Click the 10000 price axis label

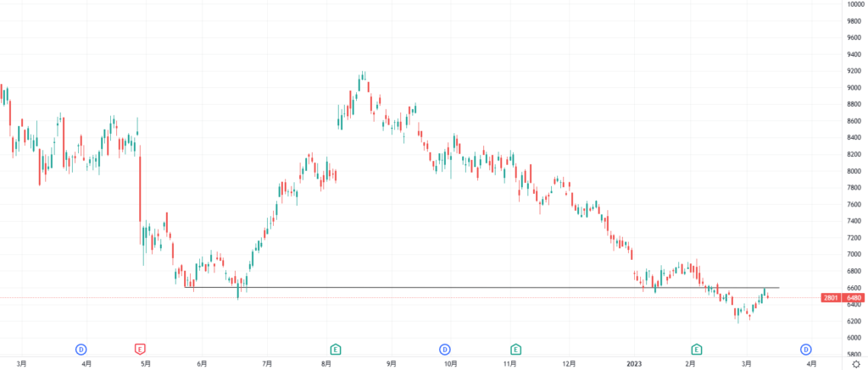coord(856,4)
